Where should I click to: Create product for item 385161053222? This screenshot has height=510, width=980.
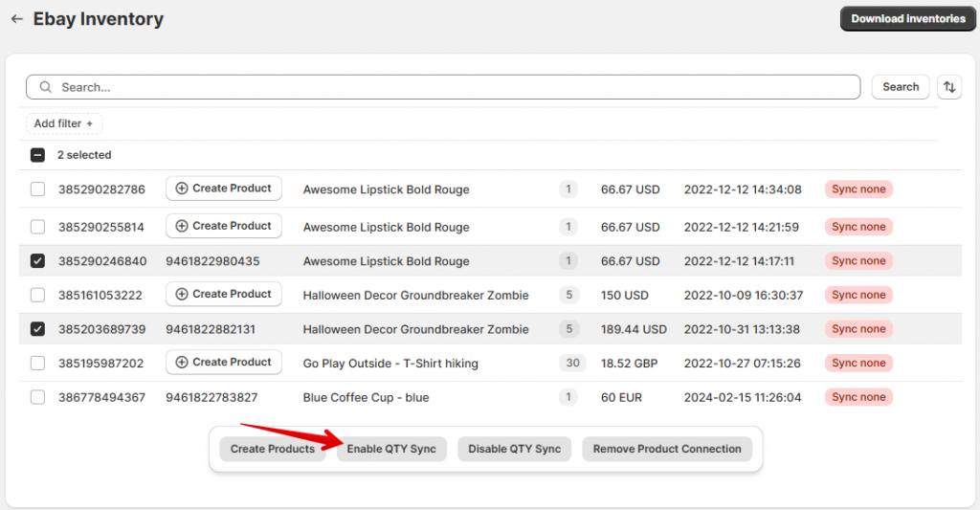(x=224, y=294)
